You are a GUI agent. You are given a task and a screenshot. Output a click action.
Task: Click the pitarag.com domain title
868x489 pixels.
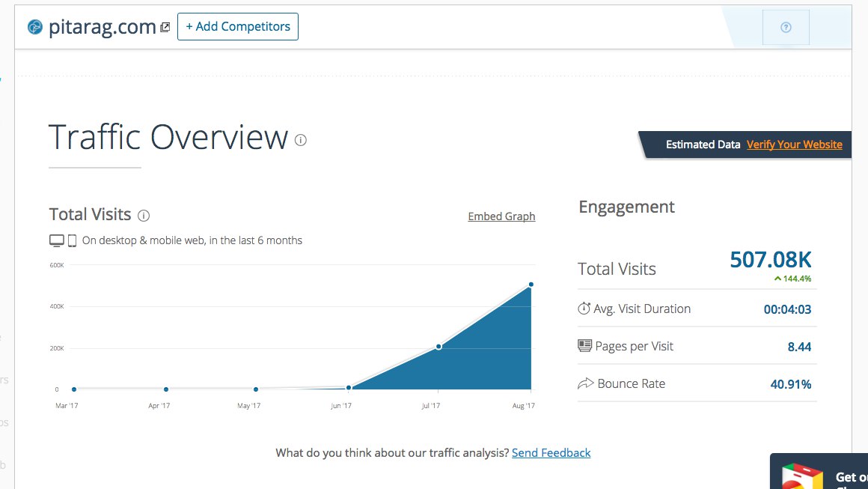[x=103, y=26]
